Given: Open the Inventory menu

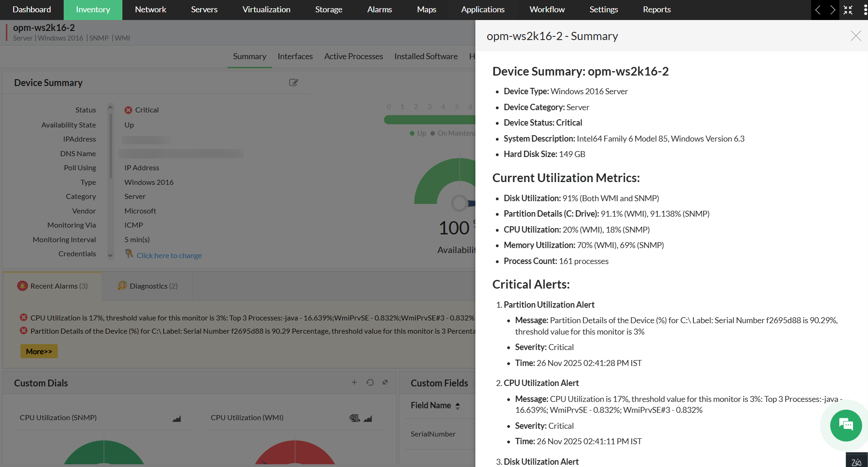Looking at the screenshot, I should pyautogui.click(x=93, y=10).
